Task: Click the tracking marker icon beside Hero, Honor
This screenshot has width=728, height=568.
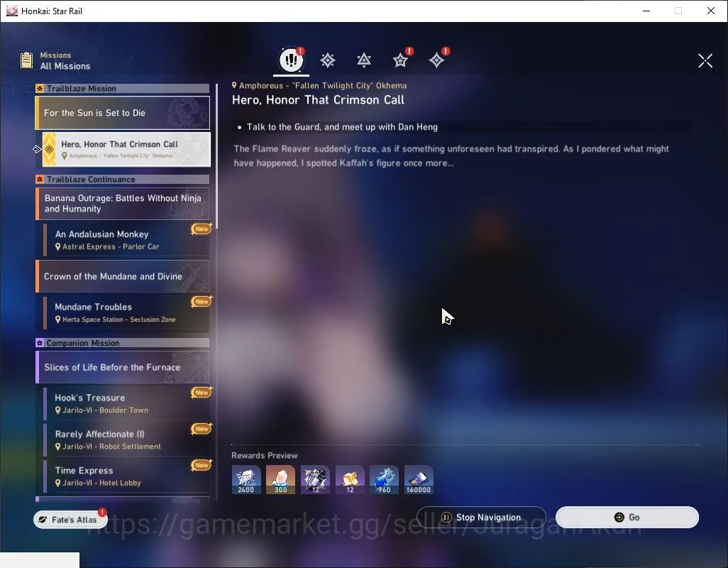Action: pyautogui.click(x=37, y=149)
